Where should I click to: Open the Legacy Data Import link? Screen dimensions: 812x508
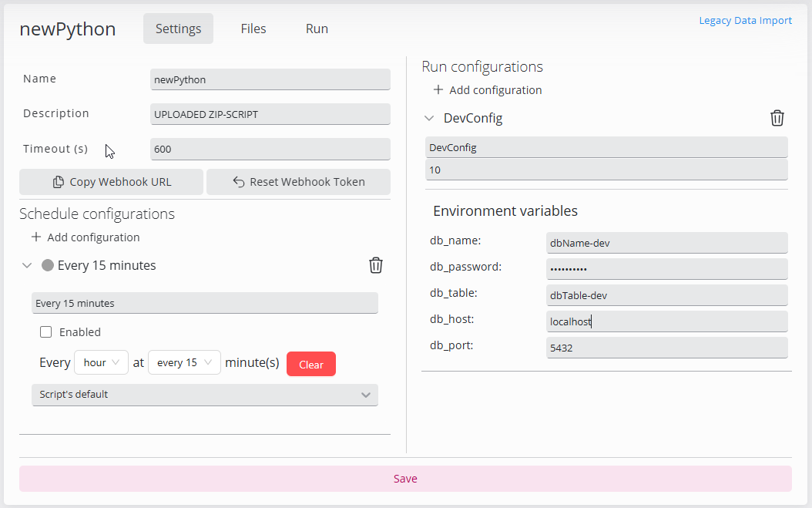(x=745, y=21)
